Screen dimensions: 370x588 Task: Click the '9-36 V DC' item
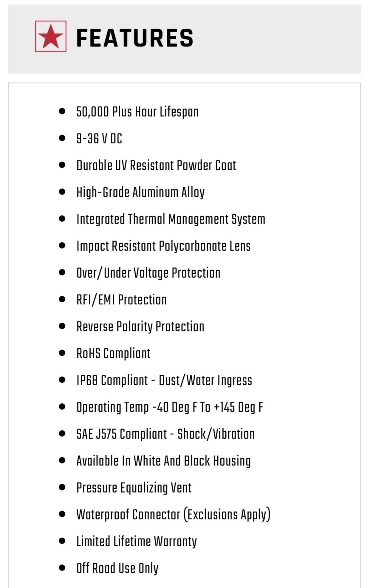(99, 139)
